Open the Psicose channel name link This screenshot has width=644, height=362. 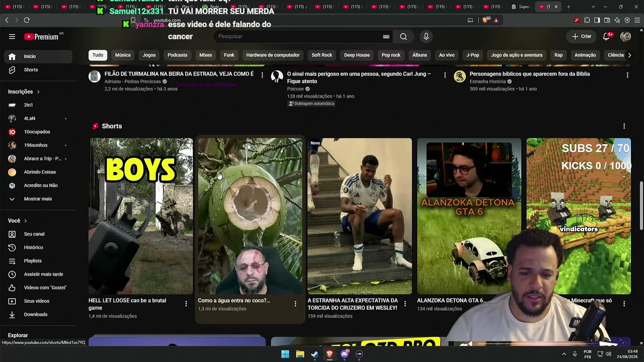point(295,89)
